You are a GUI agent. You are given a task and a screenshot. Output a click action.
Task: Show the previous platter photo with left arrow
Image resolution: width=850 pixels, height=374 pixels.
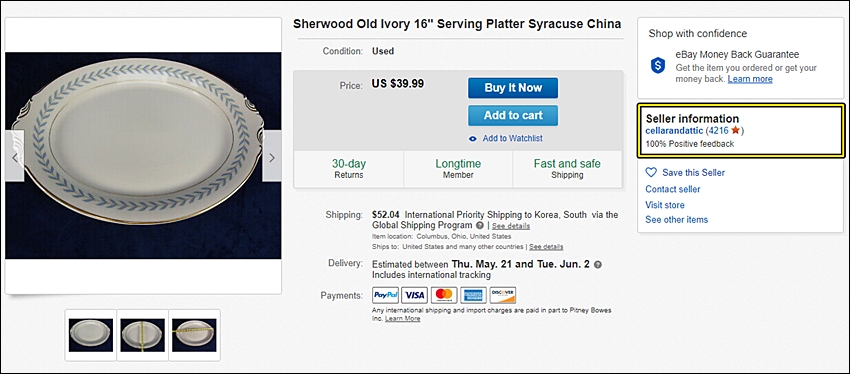coord(15,158)
